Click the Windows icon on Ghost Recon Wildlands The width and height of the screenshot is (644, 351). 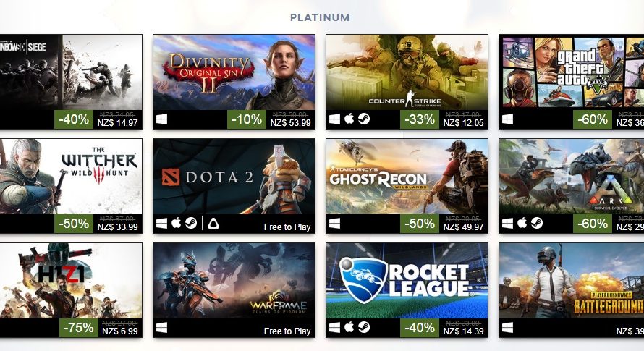point(335,224)
